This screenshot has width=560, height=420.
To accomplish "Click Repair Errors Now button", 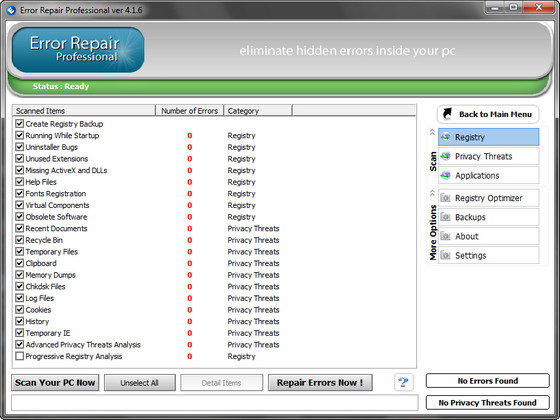I will pos(320,382).
